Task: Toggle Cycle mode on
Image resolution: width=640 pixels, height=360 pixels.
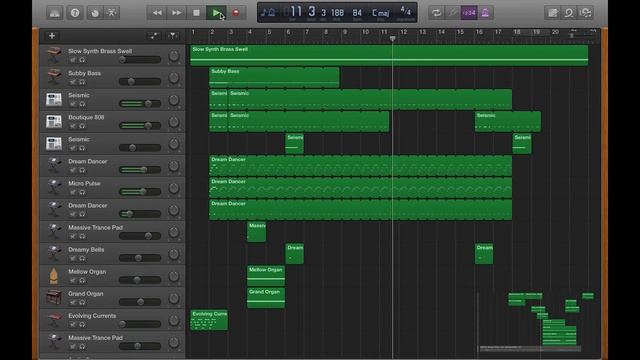Action: pos(436,13)
